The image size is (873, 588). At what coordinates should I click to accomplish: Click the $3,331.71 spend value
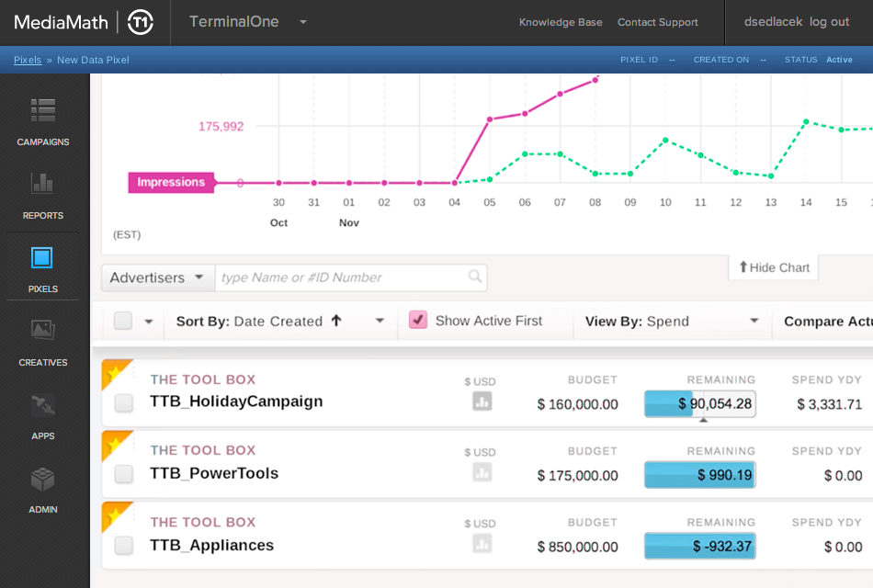[830, 404]
